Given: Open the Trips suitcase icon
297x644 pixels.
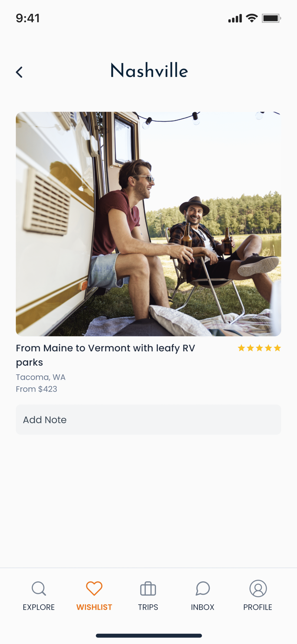Looking at the screenshot, I should (148, 589).
